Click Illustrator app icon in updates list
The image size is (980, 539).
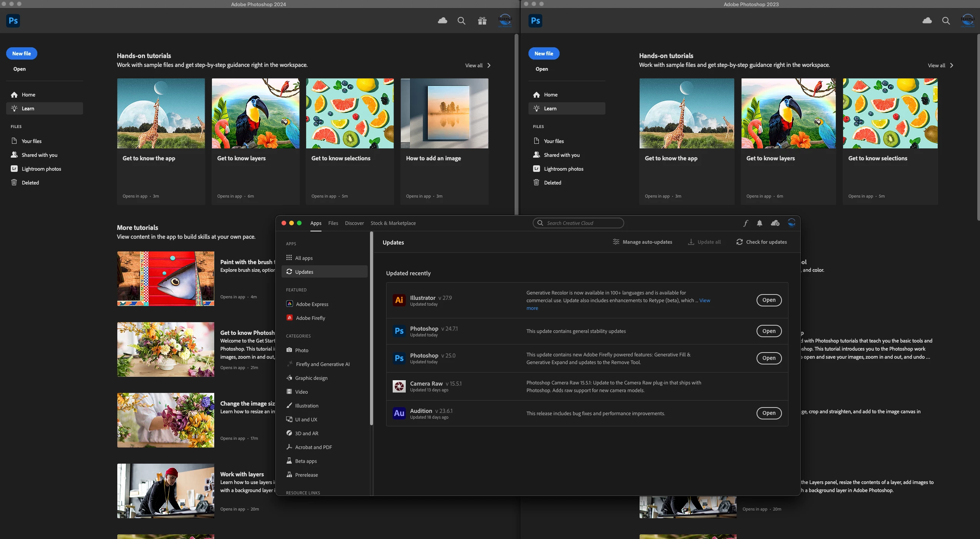point(399,300)
